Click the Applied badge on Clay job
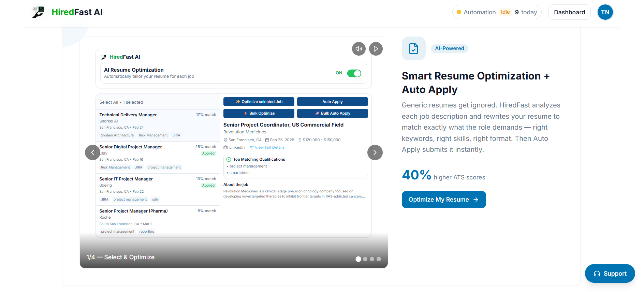Image resolution: width=644 pixels, height=292 pixels. (208, 154)
